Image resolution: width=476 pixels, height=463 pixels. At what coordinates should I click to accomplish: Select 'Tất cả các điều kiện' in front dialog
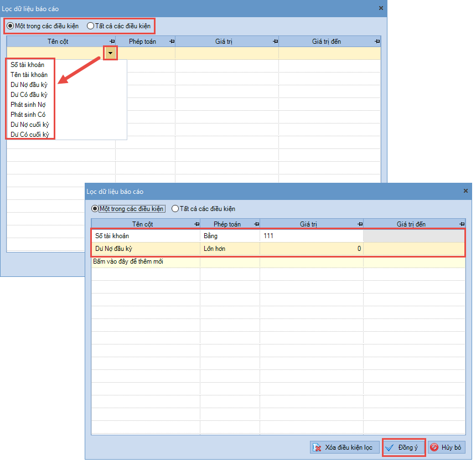pyautogui.click(x=175, y=209)
